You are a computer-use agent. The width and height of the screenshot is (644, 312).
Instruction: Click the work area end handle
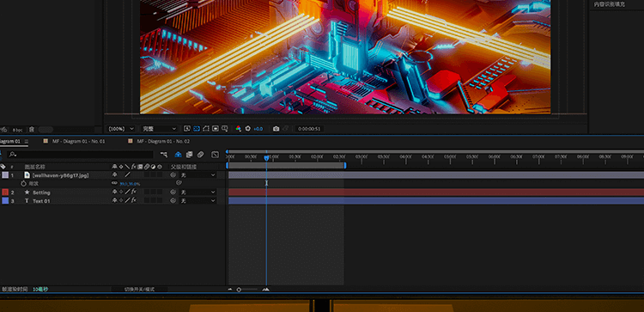(x=345, y=165)
